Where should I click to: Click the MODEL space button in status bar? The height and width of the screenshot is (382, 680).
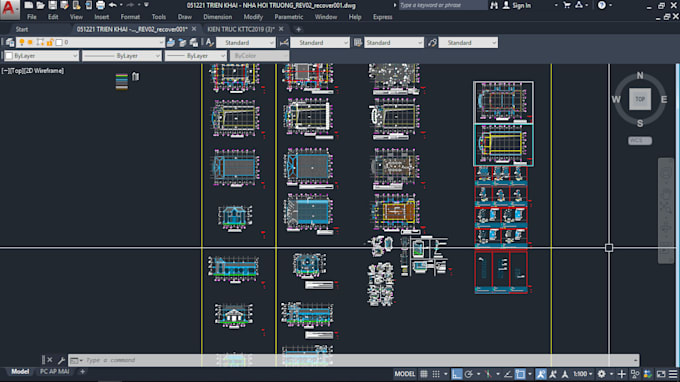(404, 374)
